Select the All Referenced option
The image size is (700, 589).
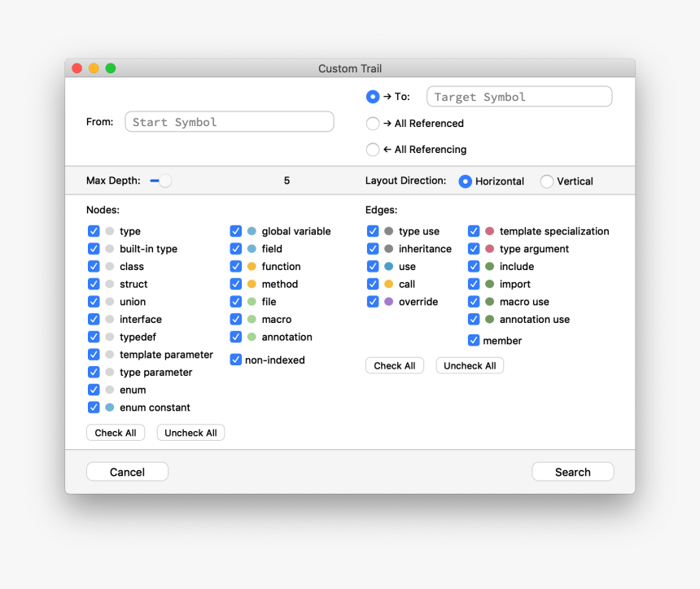pyautogui.click(x=373, y=124)
